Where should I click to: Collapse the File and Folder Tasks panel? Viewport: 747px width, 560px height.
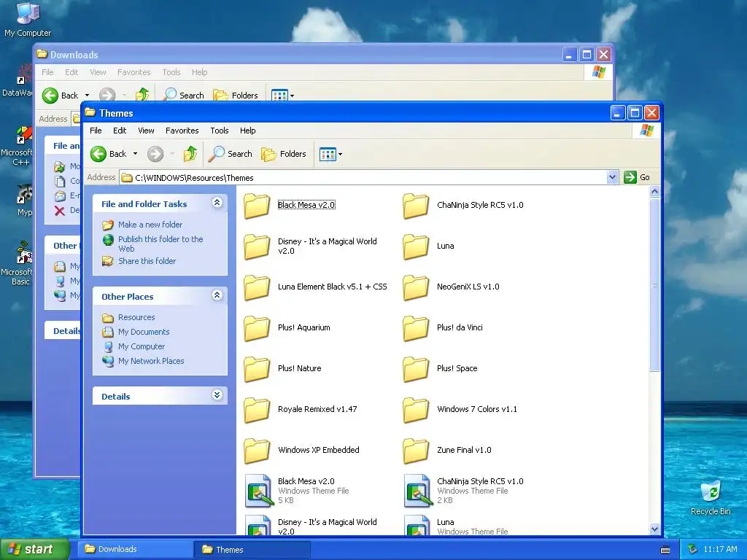(x=217, y=203)
